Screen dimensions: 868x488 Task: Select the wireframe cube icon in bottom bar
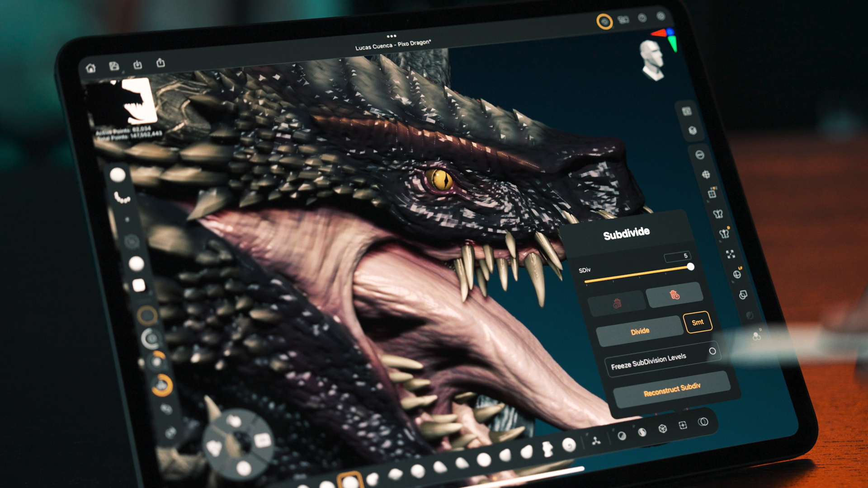[x=662, y=428]
